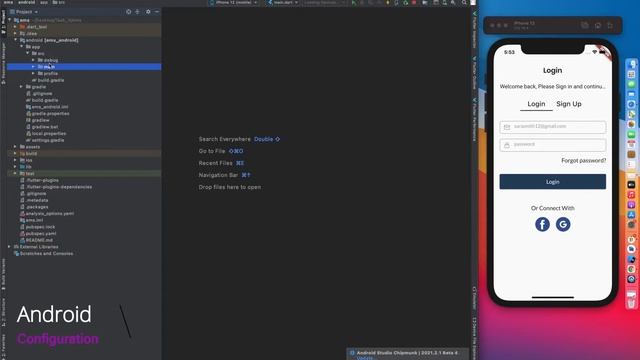Image resolution: width=640 pixels, height=360 pixels.
Task: Select the Login tab in simulator
Action: [x=536, y=104]
